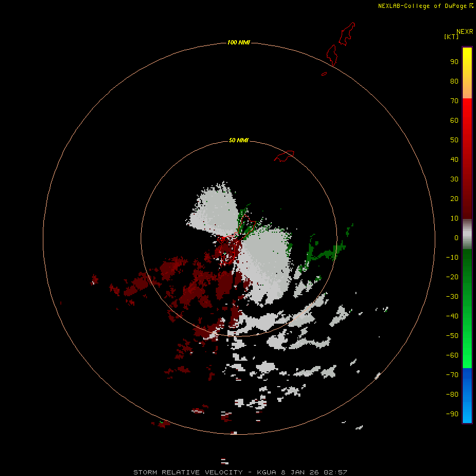Image resolution: width=476 pixels, height=476 pixels.
Task: Click the -30 value on the velocity scale
Action: click(452, 297)
